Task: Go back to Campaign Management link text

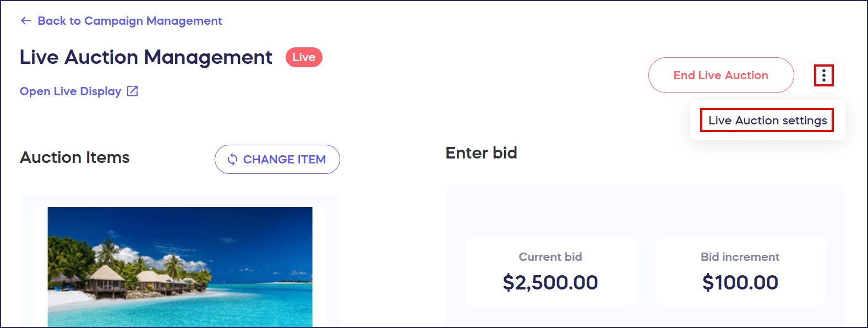Action: (x=129, y=21)
